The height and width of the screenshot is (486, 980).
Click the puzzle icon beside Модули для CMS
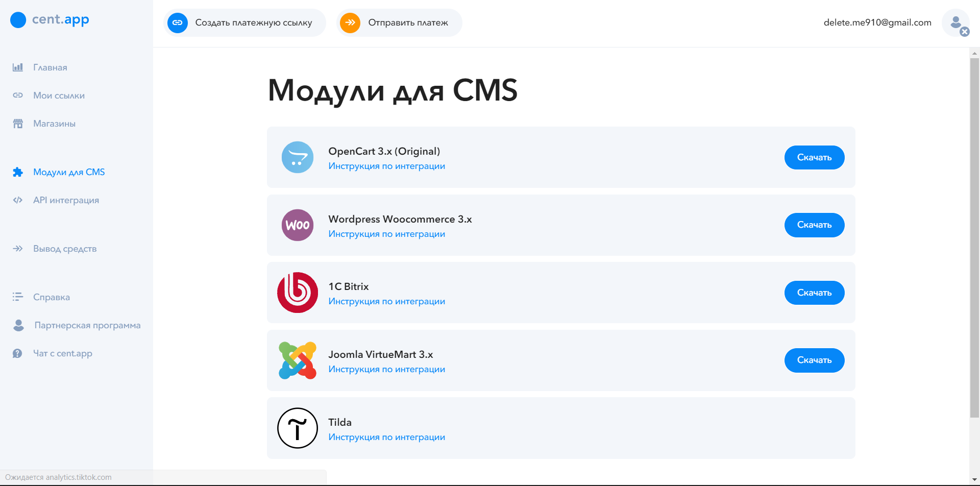(18, 172)
